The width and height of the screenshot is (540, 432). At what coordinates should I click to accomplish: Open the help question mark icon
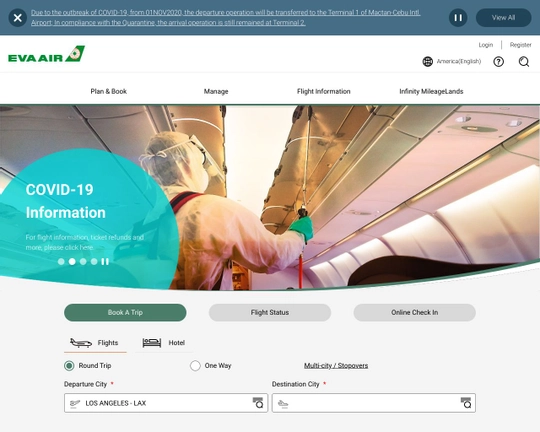point(498,62)
